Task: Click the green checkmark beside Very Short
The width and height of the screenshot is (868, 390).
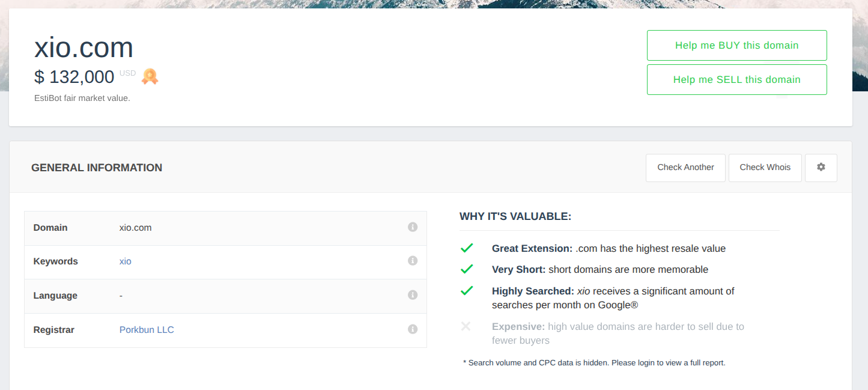Action: (x=467, y=269)
